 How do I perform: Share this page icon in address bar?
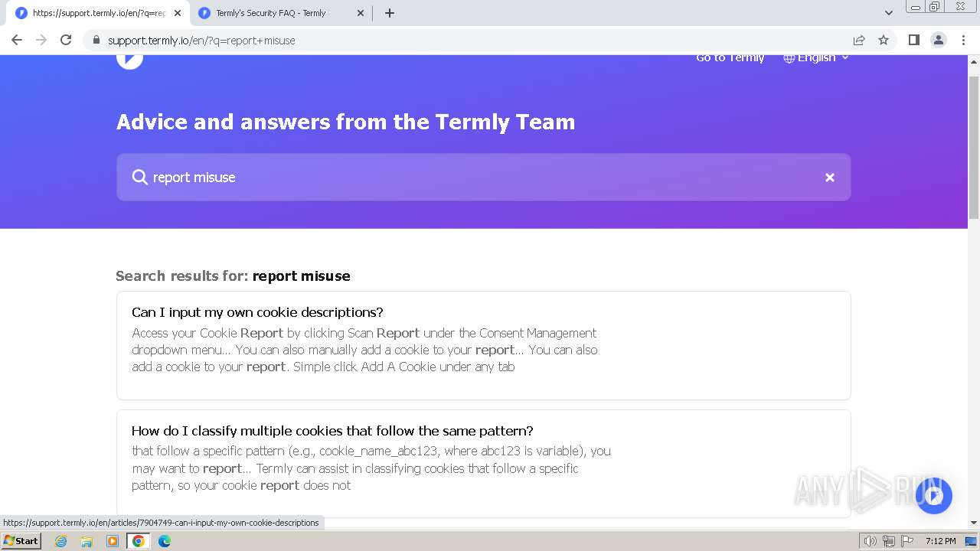[x=859, y=40]
